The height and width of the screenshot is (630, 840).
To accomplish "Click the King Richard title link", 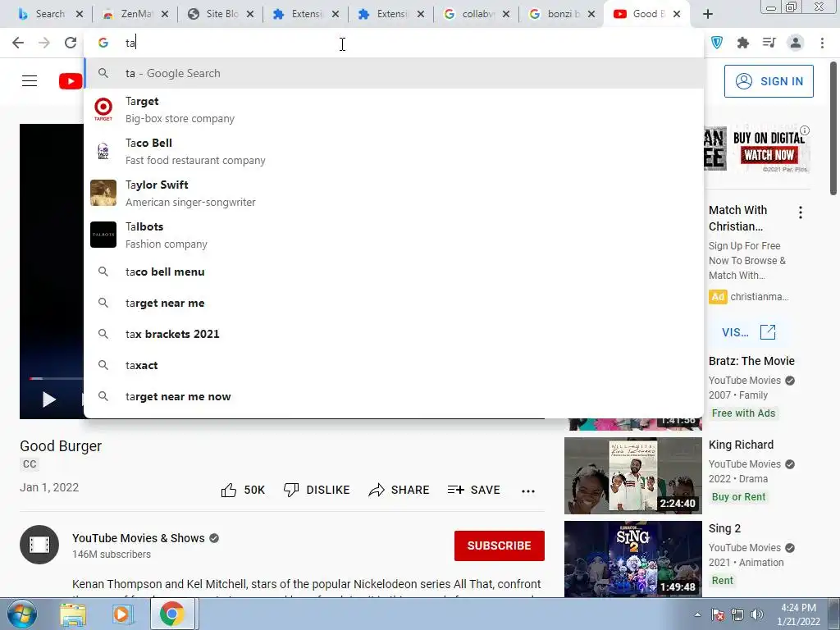I will click(741, 445).
